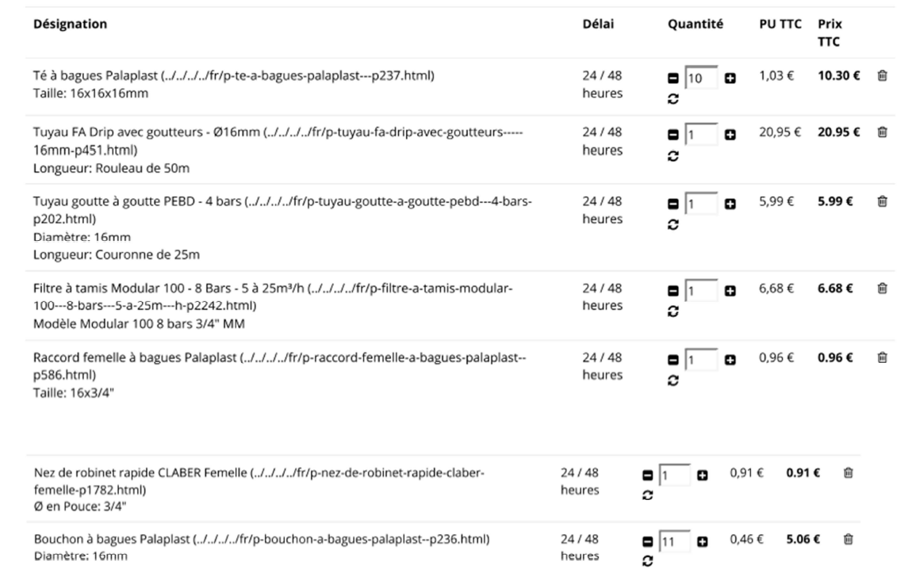Viewport: 916px width, 588px height.
Task: Click the Tuyau goutte à goutte quantity field
Action: click(701, 204)
